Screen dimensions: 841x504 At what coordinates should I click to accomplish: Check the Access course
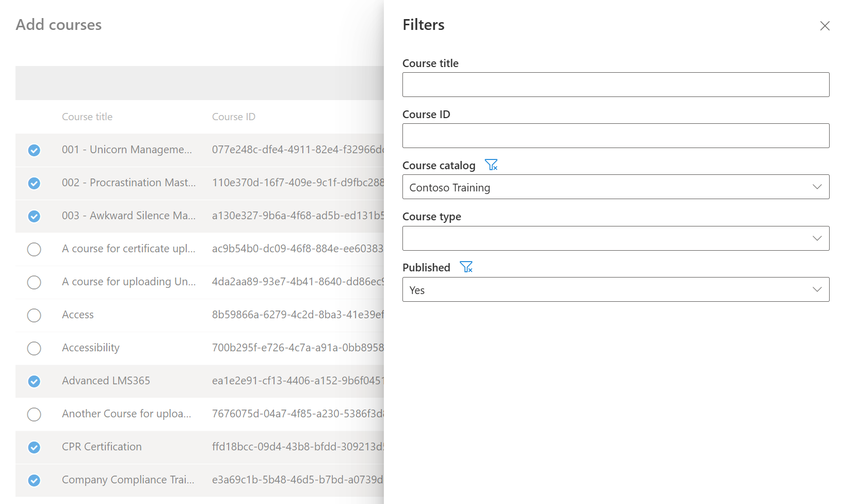click(x=34, y=315)
